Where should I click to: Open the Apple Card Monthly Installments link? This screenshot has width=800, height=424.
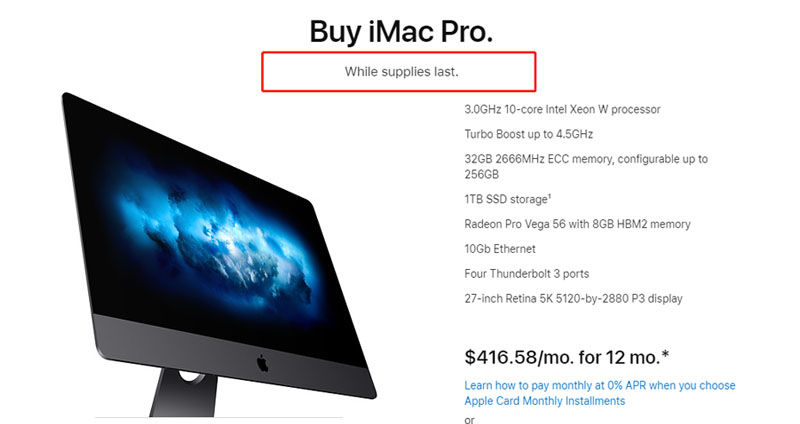(544, 401)
